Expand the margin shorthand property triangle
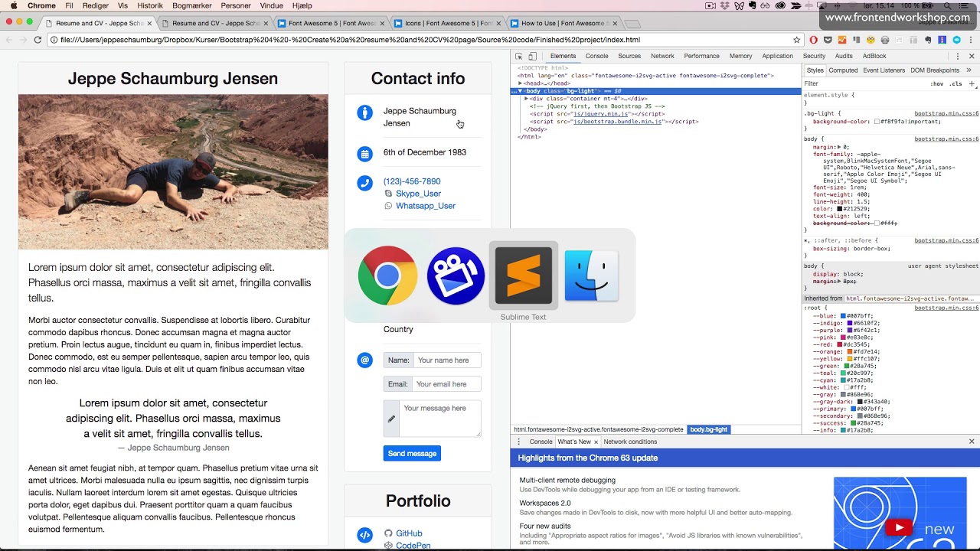This screenshot has height=551, width=980. point(839,147)
